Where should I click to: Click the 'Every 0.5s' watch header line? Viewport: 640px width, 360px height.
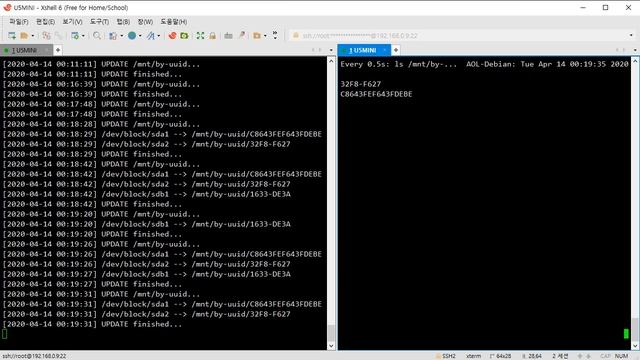[x=484, y=64]
